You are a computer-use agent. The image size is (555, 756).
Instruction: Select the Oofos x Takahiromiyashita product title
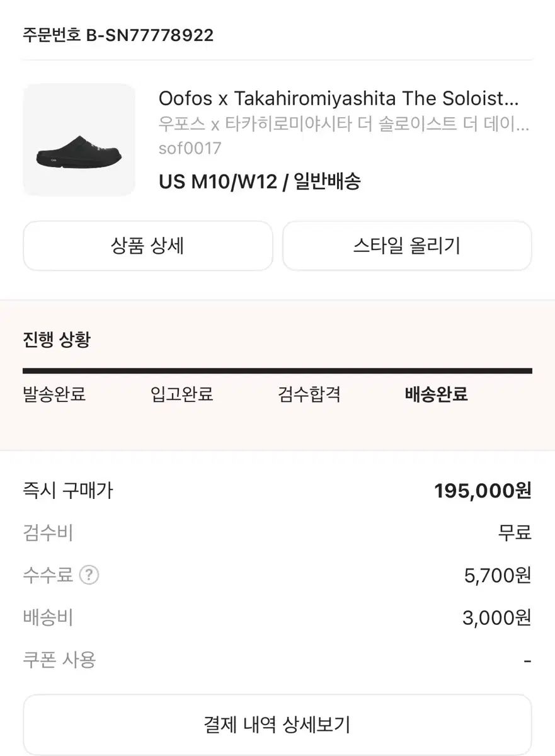tap(338, 98)
